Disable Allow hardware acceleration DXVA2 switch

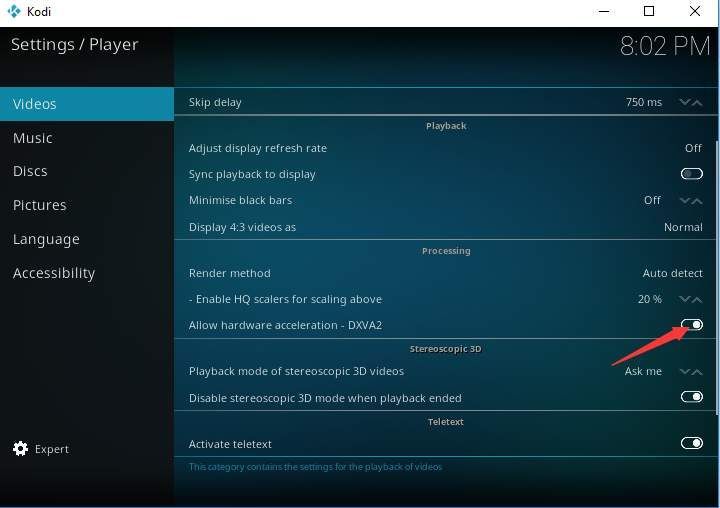click(x=692, y=325)
